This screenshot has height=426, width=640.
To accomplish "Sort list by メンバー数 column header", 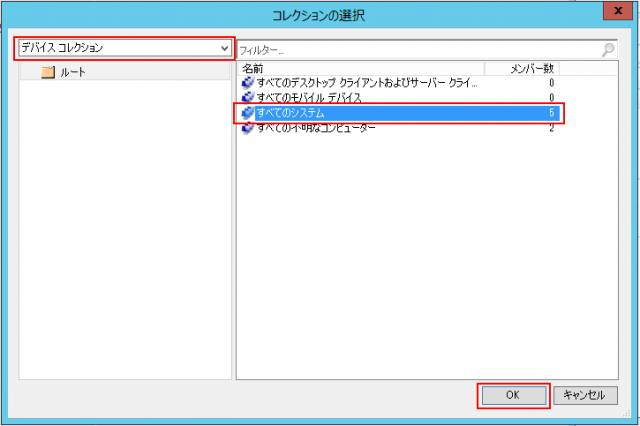I will (x=520, y=68).
